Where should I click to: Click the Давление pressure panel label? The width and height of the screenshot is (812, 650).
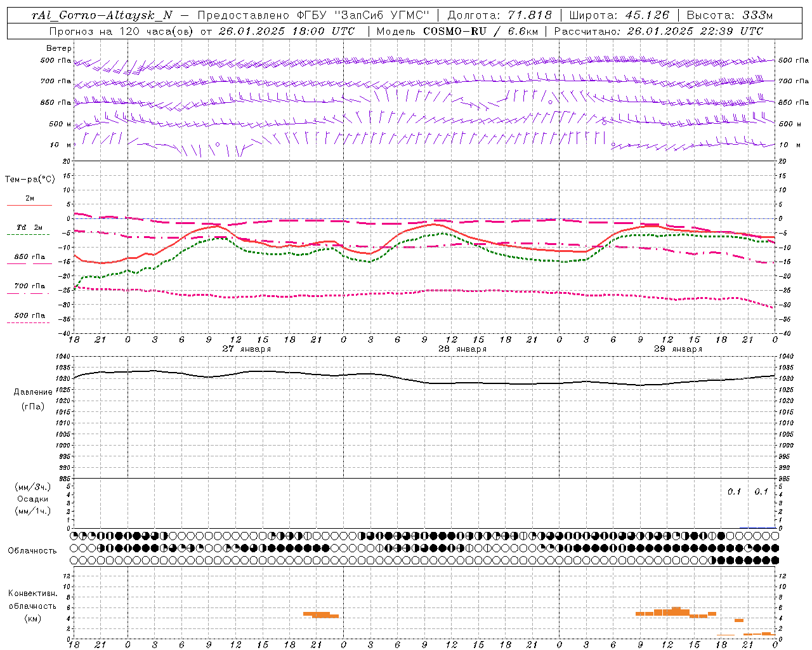pos(33,392)
